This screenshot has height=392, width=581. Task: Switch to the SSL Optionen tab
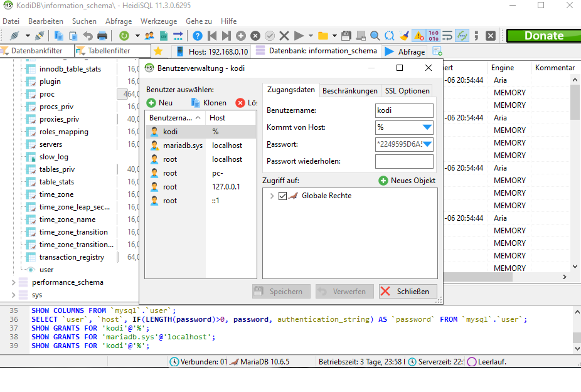pos(407,91)
